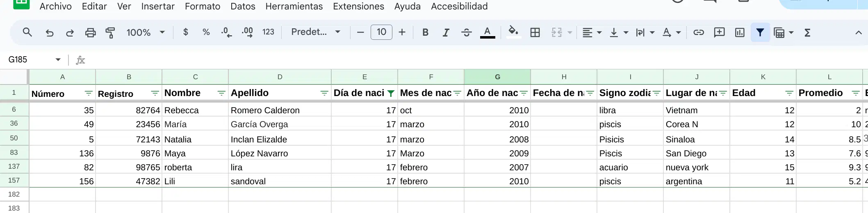The image size is (868, 213).
Task: Click the undo arrow icon
Action: click(50, 32)
